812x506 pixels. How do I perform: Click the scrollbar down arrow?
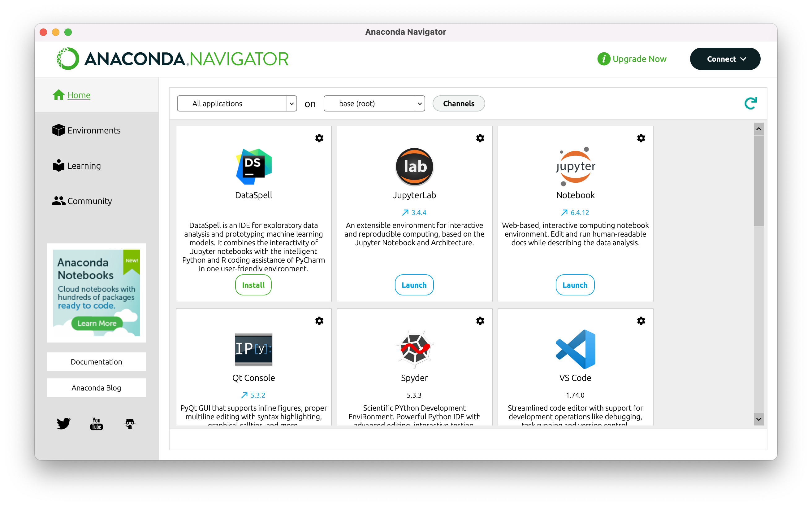758,419
